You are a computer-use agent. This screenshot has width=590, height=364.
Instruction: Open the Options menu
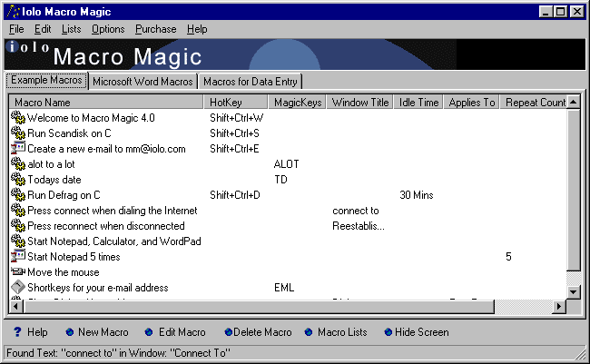coord(108,29)
